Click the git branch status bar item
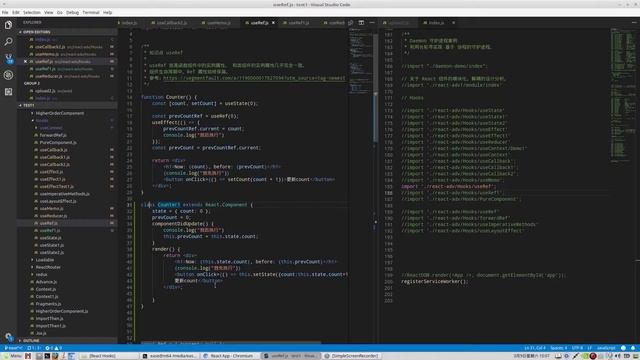 pyautogui.click(x=13, y=348)
